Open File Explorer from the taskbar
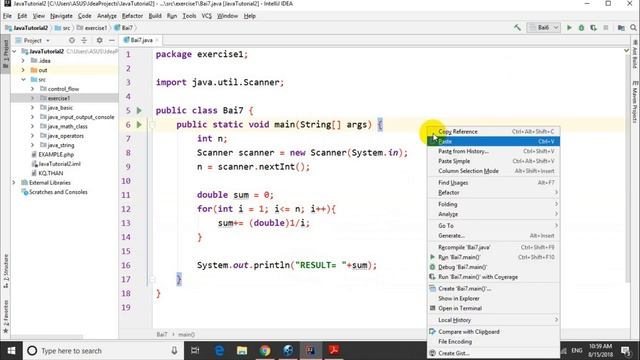The width and height of the screenshot is (640, 360). (x=242, y=351)
